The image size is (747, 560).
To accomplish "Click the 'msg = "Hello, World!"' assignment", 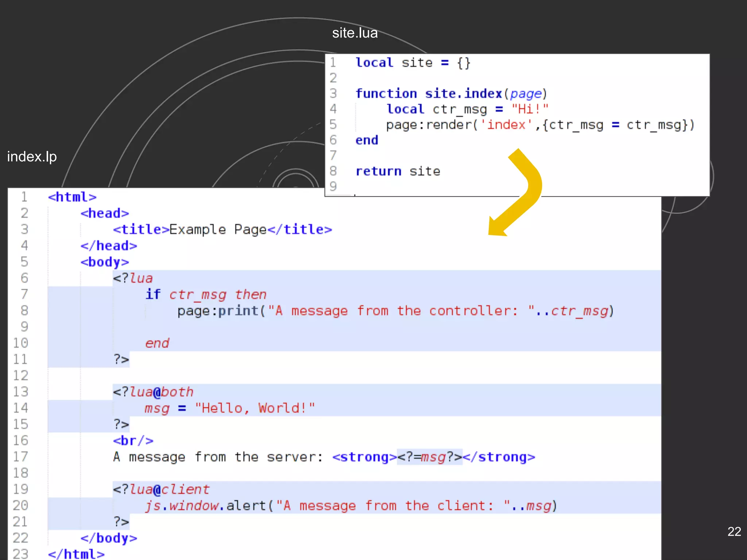I will (x=230, y=408).
